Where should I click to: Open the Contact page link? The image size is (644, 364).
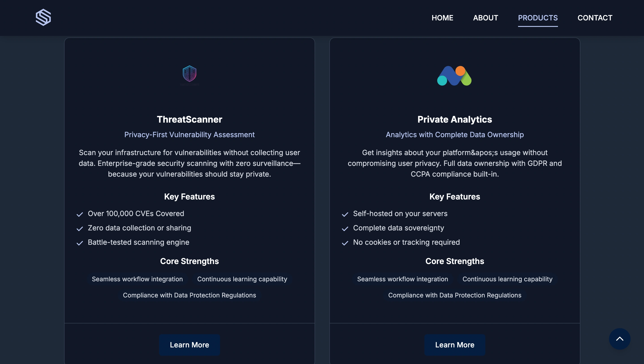[x=595, y=18]
